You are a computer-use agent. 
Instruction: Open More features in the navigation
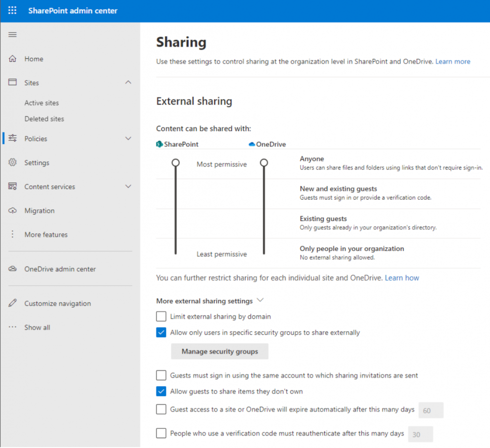coord(46,234)
